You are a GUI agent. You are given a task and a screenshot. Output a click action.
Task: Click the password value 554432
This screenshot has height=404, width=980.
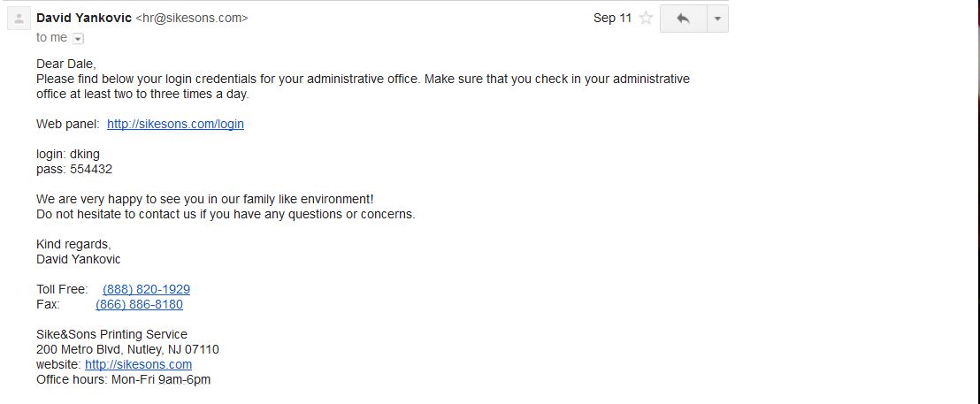(91, 169)
